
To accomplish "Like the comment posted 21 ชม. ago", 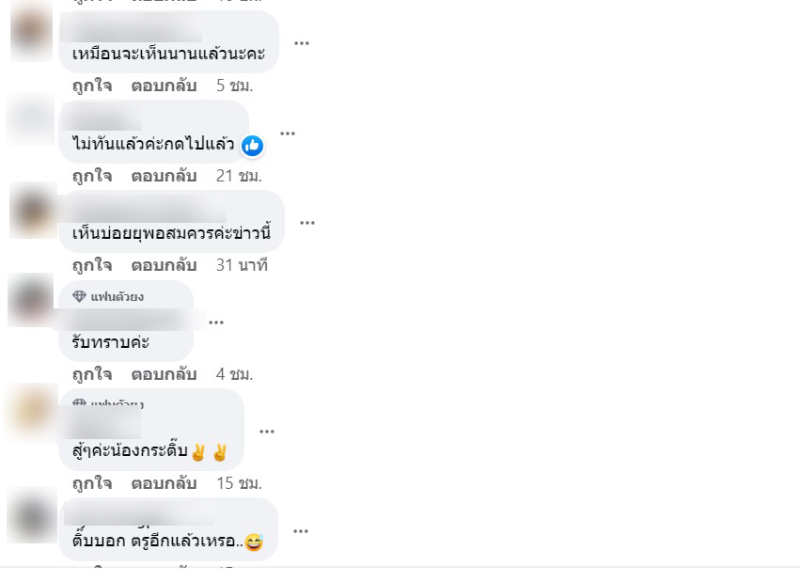I will 92,176.
